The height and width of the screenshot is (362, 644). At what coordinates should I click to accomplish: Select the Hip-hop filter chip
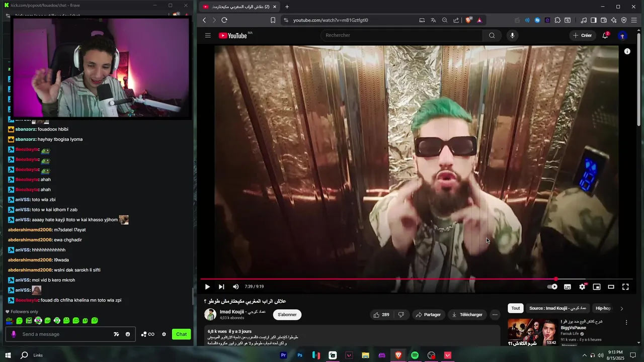pyautogui.click(x=603, y=308)
